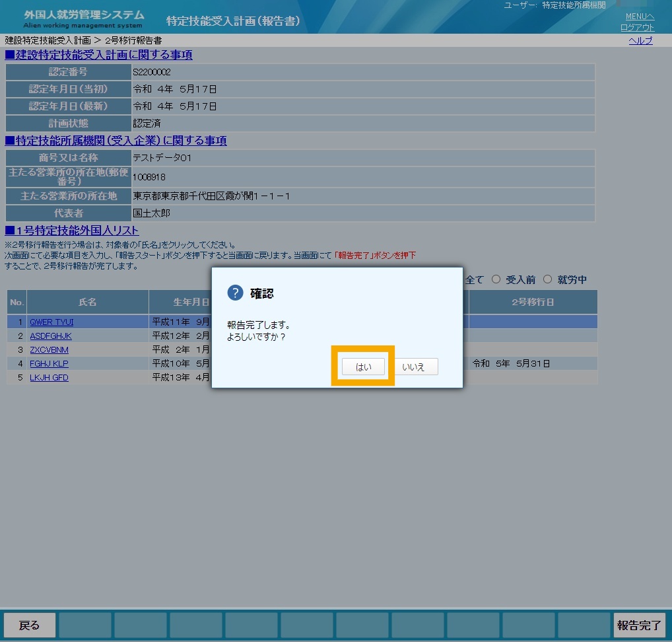Screen dimensions: 672x642
Task: Click the はい button in confirmation dialog
Action: 363,367
